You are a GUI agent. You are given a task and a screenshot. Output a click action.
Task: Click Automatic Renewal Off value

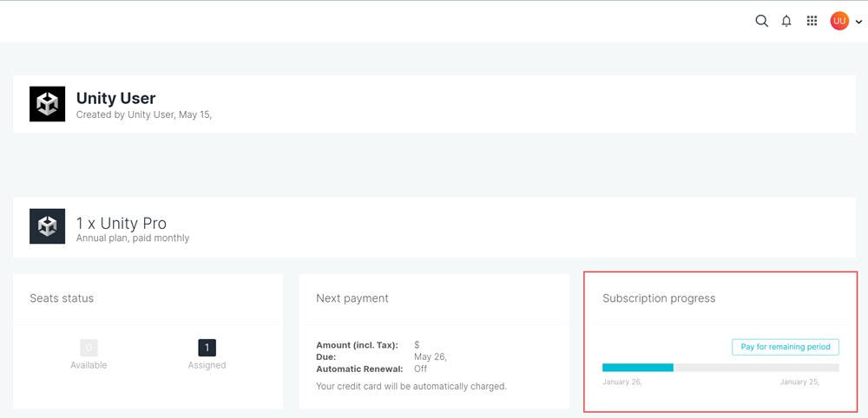pyautogui.click(x=420, y=369)
